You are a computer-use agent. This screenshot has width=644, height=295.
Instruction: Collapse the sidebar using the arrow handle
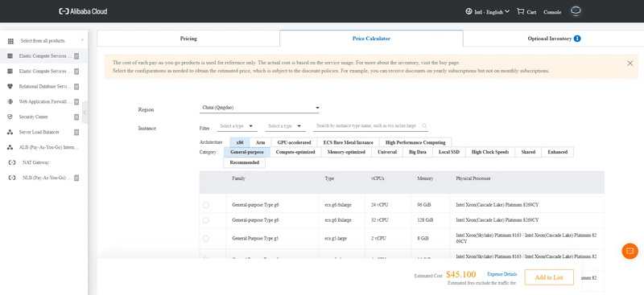click(x=85, y=112)
